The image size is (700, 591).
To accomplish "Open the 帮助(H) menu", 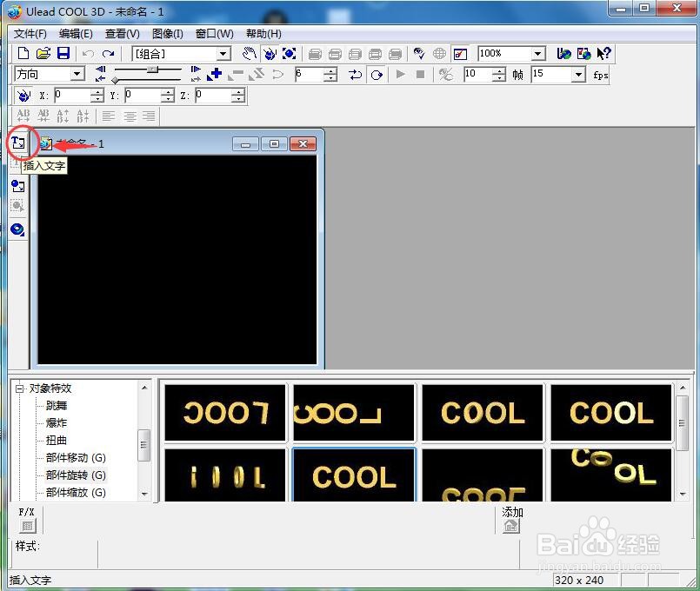I will 263,34.
